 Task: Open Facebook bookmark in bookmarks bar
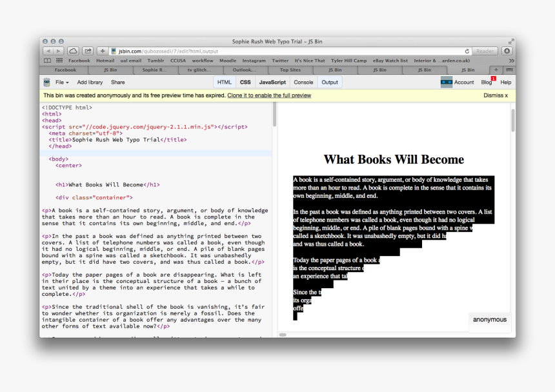click(79, 61)
